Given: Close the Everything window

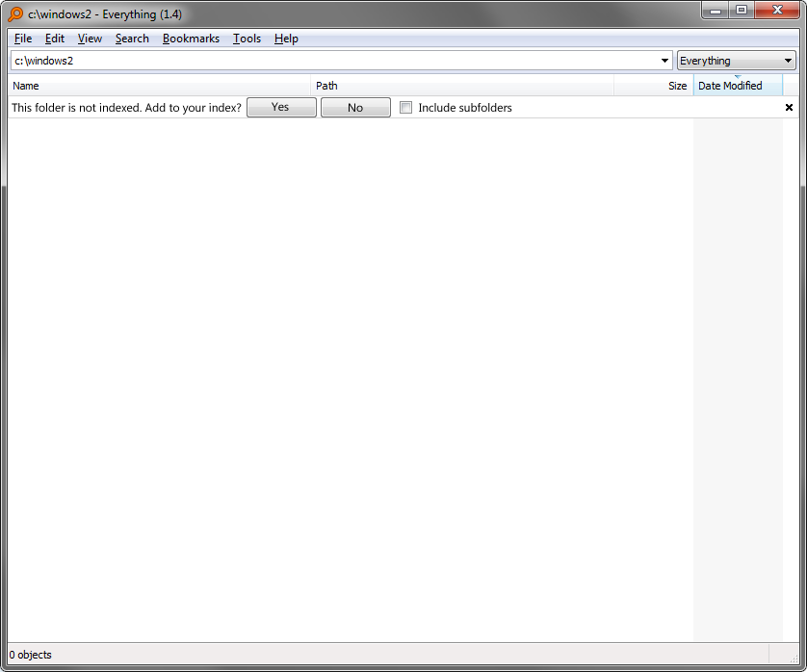Looking at the screenshot, I should pos(777,10).
